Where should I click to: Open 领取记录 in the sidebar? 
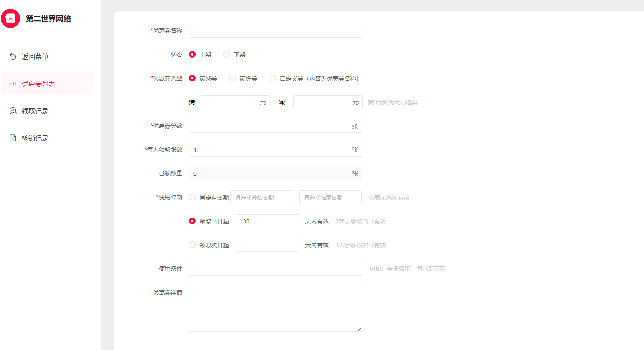(35, 111)
